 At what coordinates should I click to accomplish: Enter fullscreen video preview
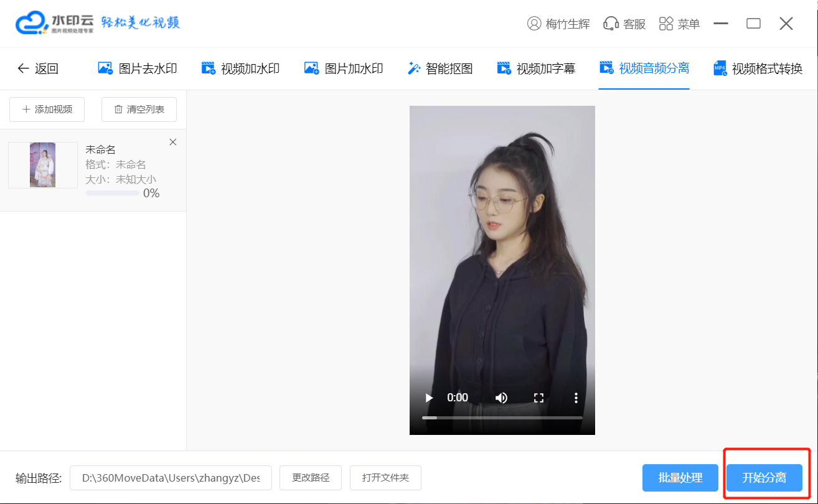point(539,398)
